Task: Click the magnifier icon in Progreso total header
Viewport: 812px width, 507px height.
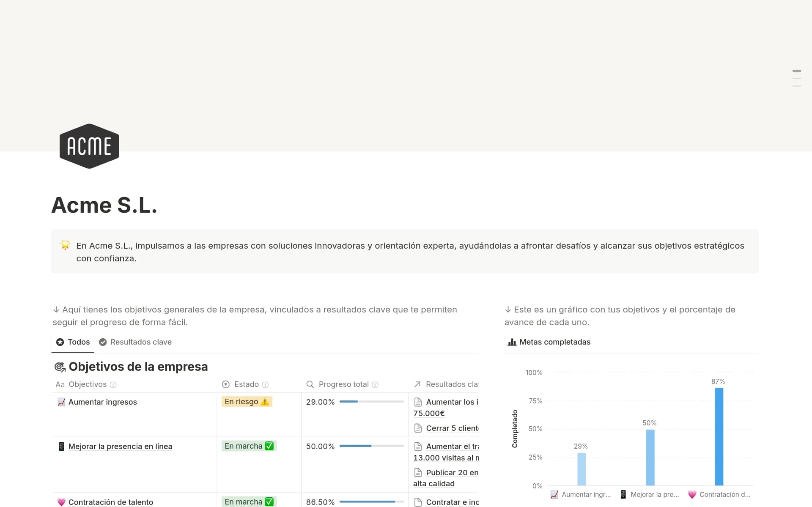Action: pyautogui.click(x=311, y=384)
